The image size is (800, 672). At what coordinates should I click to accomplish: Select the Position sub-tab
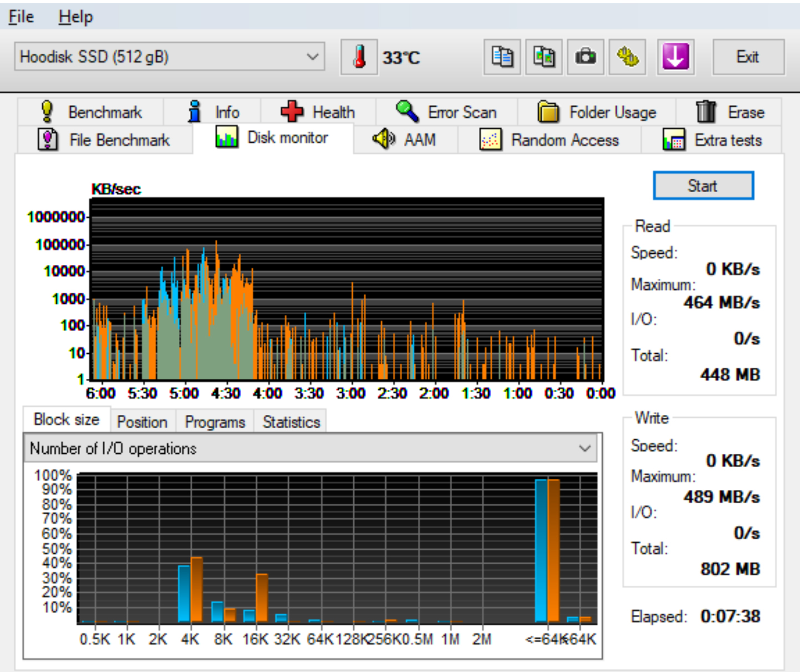click(143, 422)
